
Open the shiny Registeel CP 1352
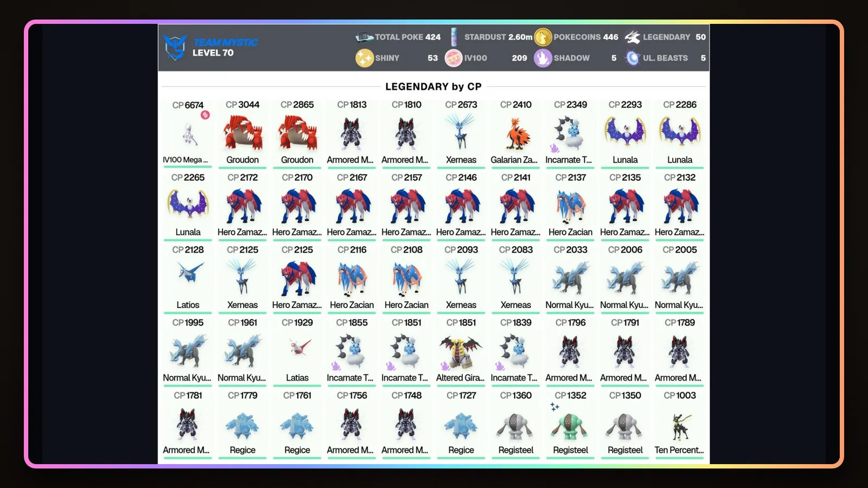[x=571, y=424]
